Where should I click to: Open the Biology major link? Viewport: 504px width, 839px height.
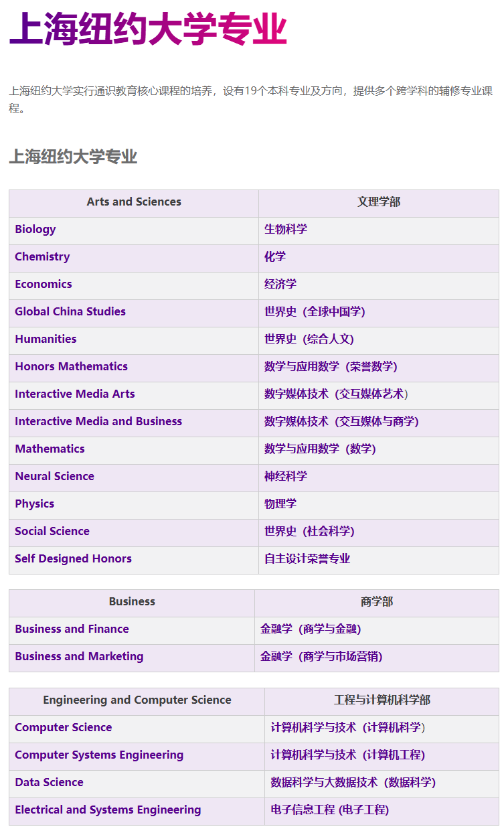click(x=35, y=229)
